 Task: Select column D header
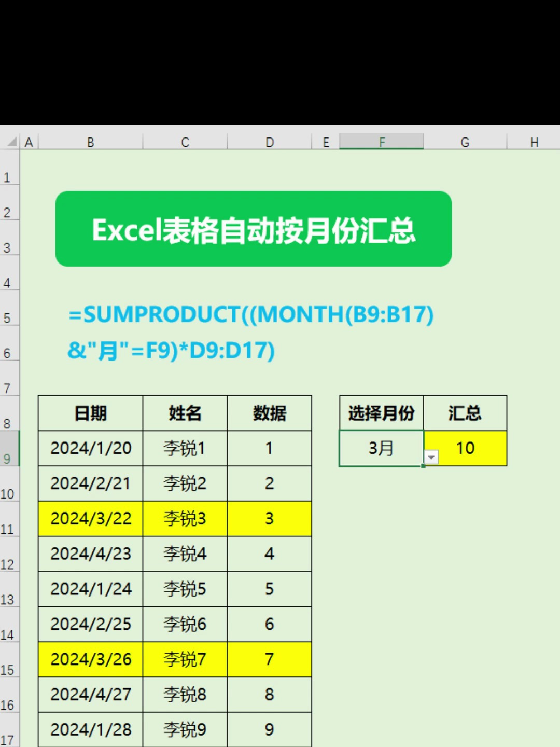[x=270, y=142]
